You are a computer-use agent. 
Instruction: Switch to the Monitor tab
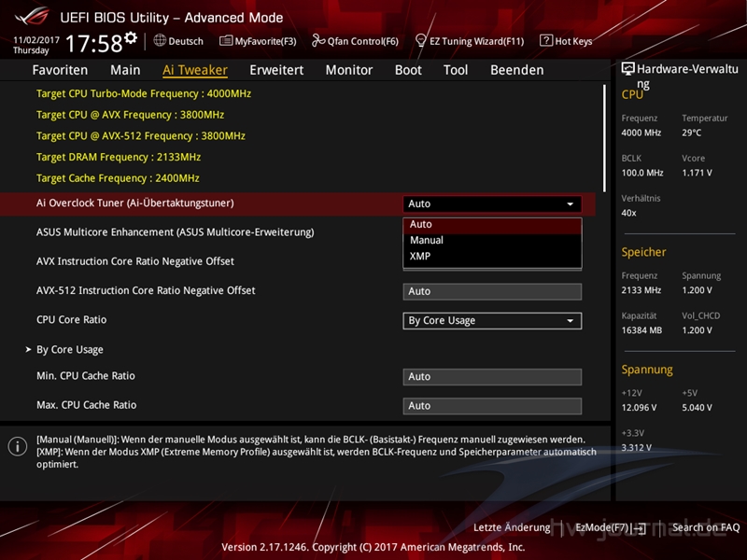[x=349, y=70]
